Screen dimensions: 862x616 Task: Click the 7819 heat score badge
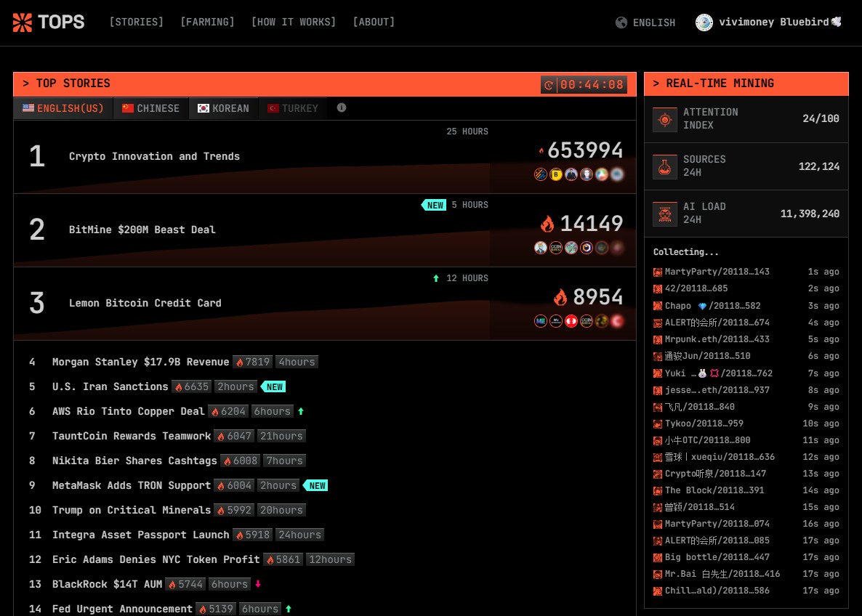tap(253, 362)
